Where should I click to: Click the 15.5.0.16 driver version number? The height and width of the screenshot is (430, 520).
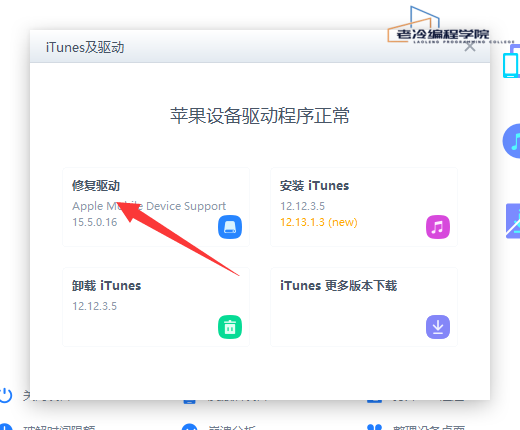(95, 222)
